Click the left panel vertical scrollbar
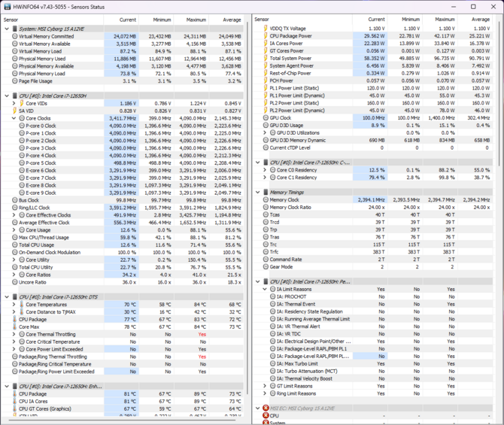The height and width of the screenshot is (425, 504). 247,206
